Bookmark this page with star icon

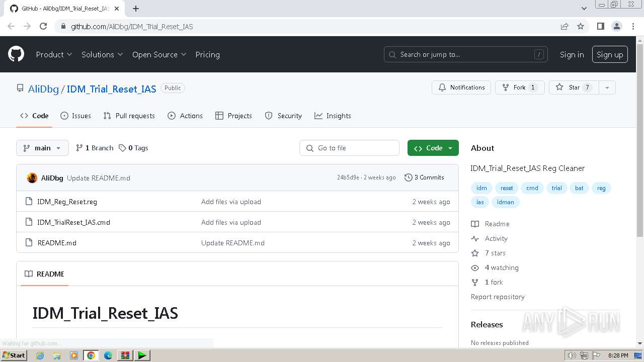click(581, 26)
